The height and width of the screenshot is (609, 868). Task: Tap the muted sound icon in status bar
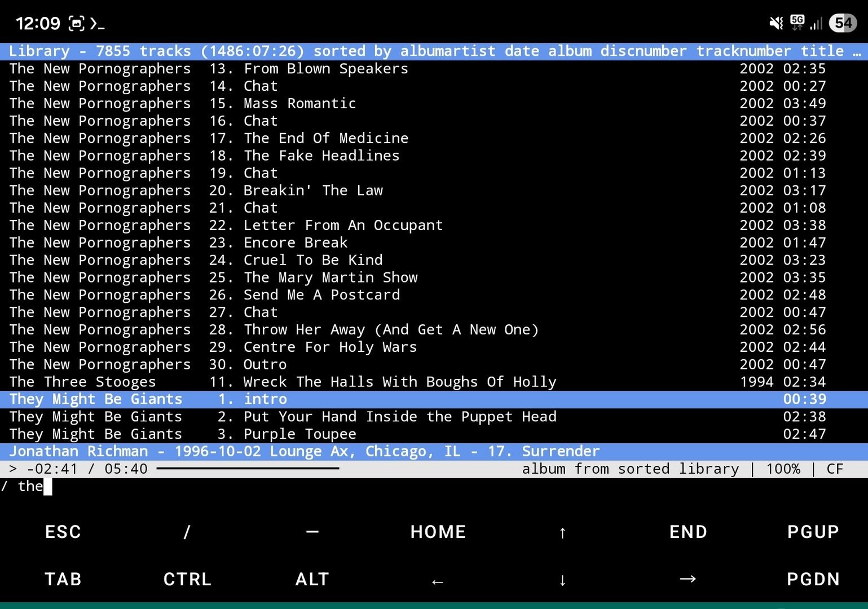776,23
